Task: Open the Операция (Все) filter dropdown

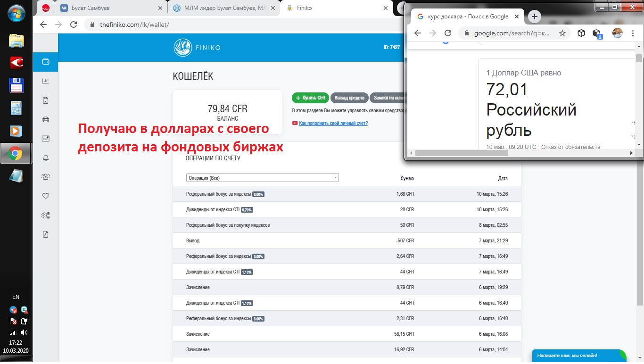Action: pyautogui.click(x=263, y=178)
